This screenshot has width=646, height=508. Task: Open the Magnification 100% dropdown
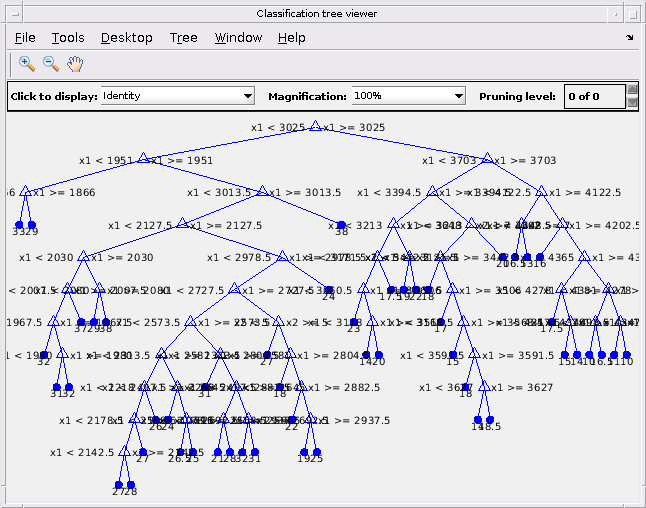click(409, 96)
